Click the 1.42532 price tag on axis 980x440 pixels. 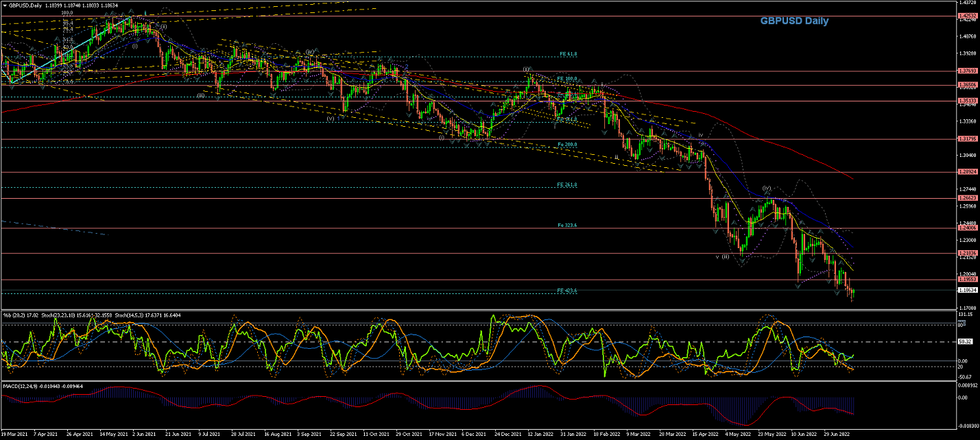click(968, 16)
